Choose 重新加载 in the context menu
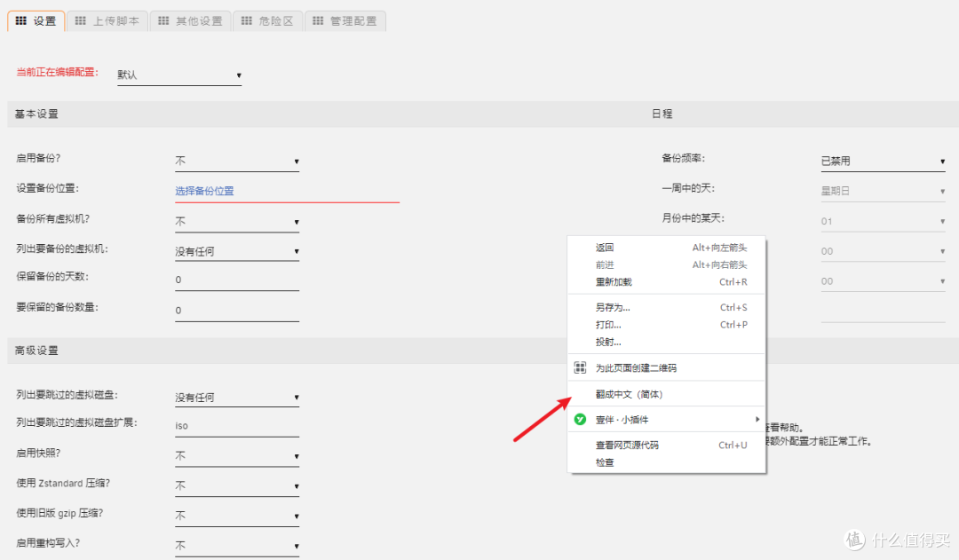 pos(614,282)
